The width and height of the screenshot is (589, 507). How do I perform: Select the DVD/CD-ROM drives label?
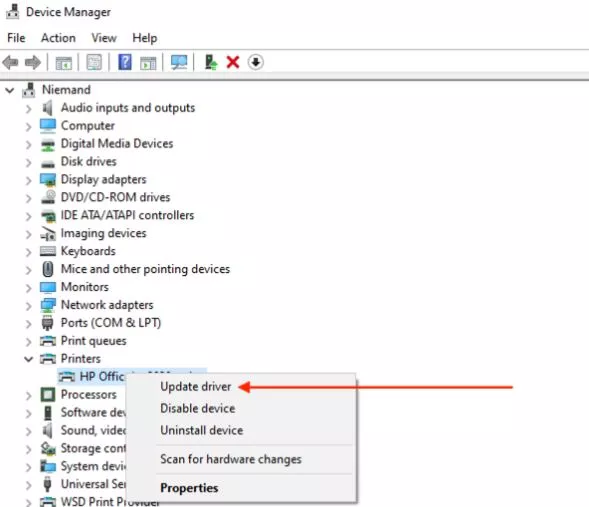click(115, 198)
